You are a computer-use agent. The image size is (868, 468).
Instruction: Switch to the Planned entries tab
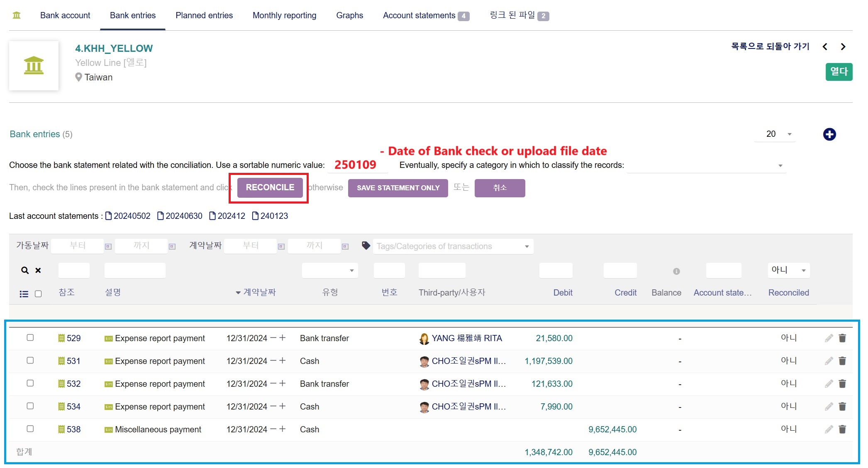pos(204,15)
